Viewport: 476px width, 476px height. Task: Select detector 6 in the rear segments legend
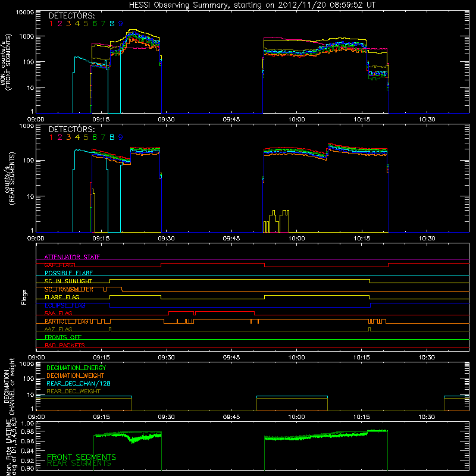(95, 137)
